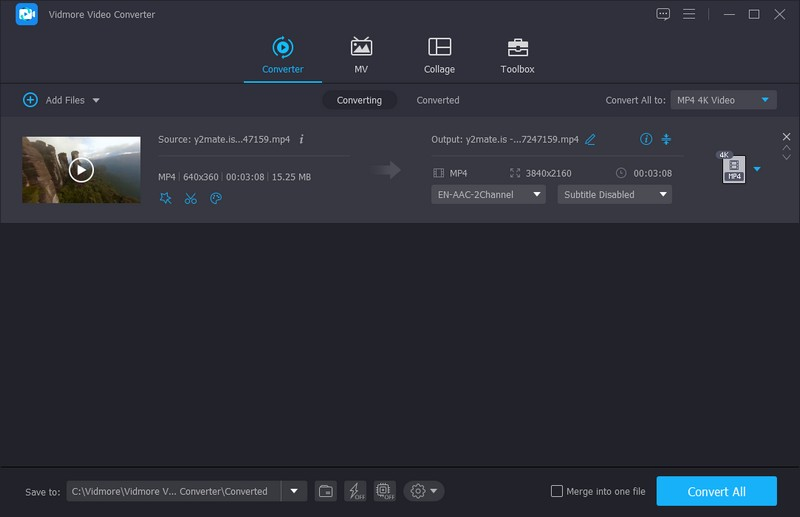Open the Collage tab
The image size is (800, 517).
pyautogui.click(x=439, y=56)
